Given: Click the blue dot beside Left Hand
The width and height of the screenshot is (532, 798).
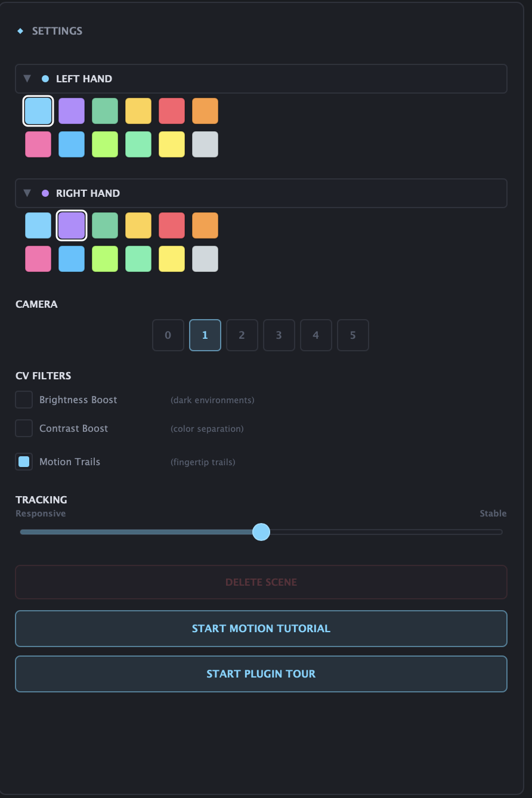Looking at the screenshot, I should 45,79.
